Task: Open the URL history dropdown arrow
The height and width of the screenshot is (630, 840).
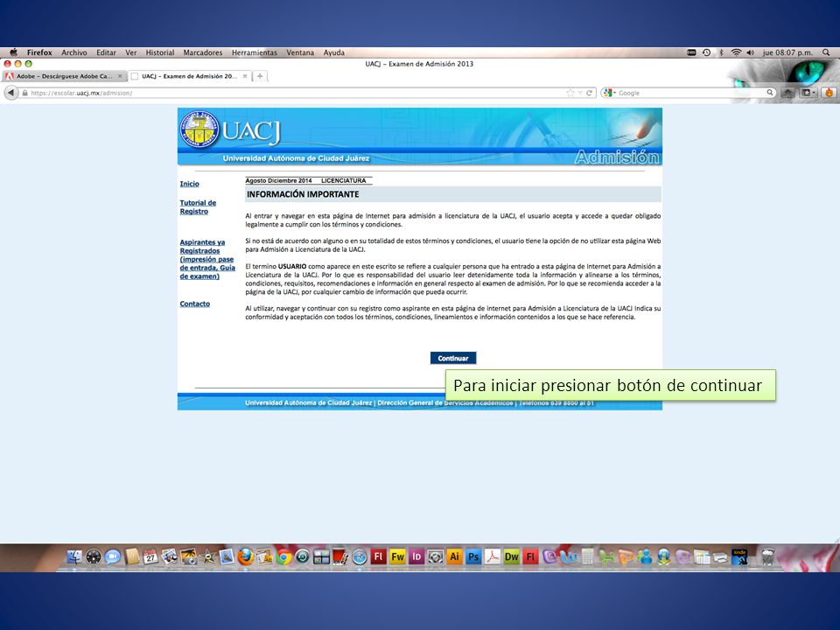Action: (579, 93)
